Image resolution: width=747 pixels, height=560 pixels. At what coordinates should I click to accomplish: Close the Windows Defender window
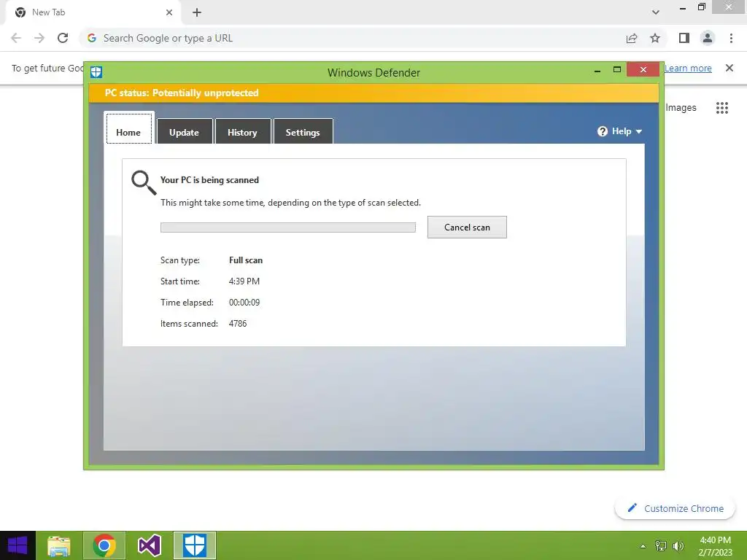pos(643,69)
